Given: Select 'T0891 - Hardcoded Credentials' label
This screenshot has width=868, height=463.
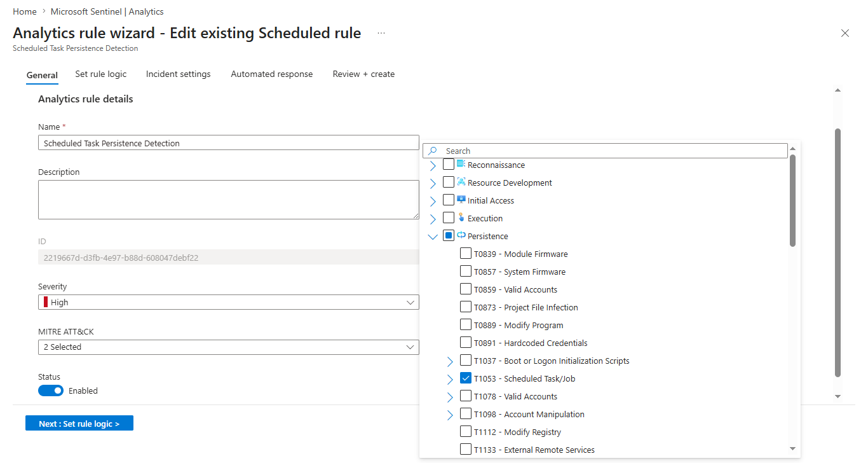Looking at the screenshot, I should 531,343.
